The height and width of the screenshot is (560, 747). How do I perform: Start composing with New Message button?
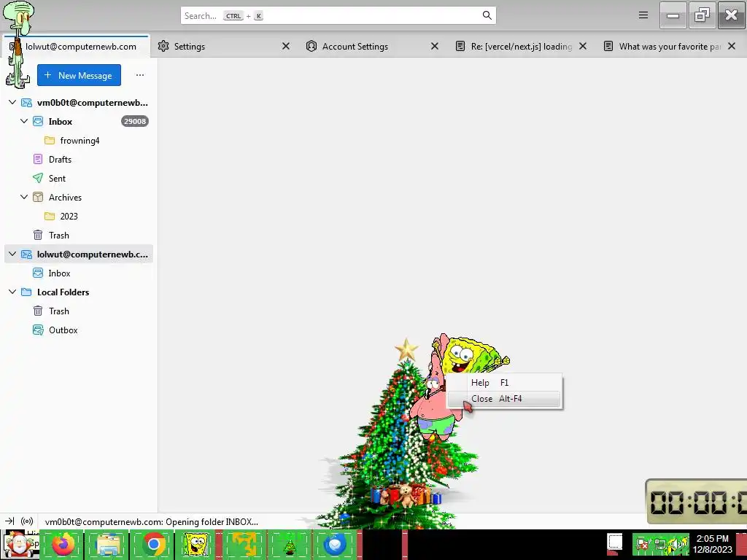[x=79, y=75]
